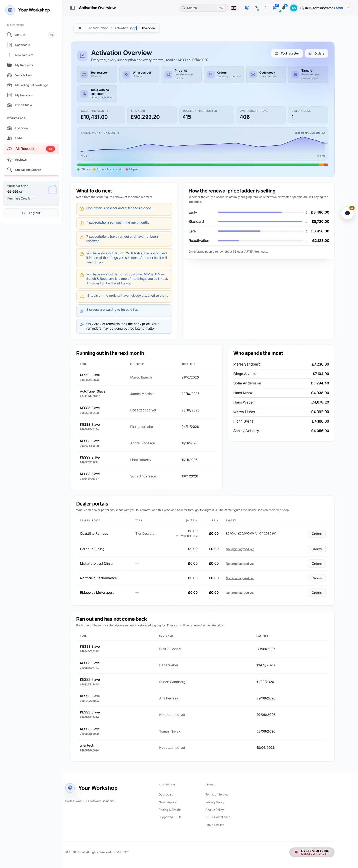Open the speedometer performance icon
The height and width of the screenshot is (868, 358).
click(256, 8)
